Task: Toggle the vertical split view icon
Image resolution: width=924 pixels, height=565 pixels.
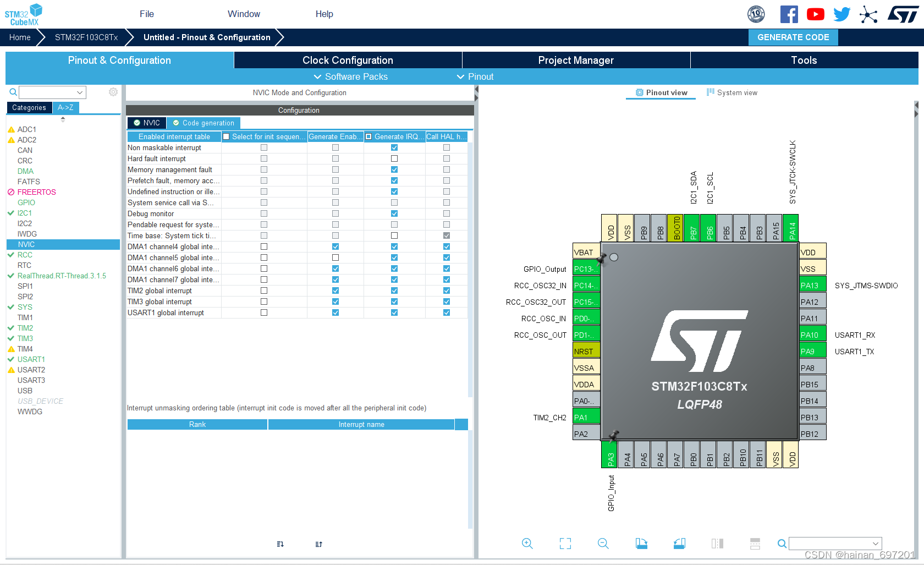Action: click(717, 544)
